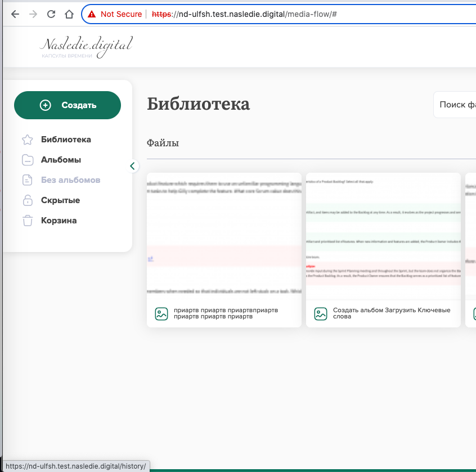Click the Поиск search field
The height and width of the screenshot is (472, 476).
click(455, 105)
